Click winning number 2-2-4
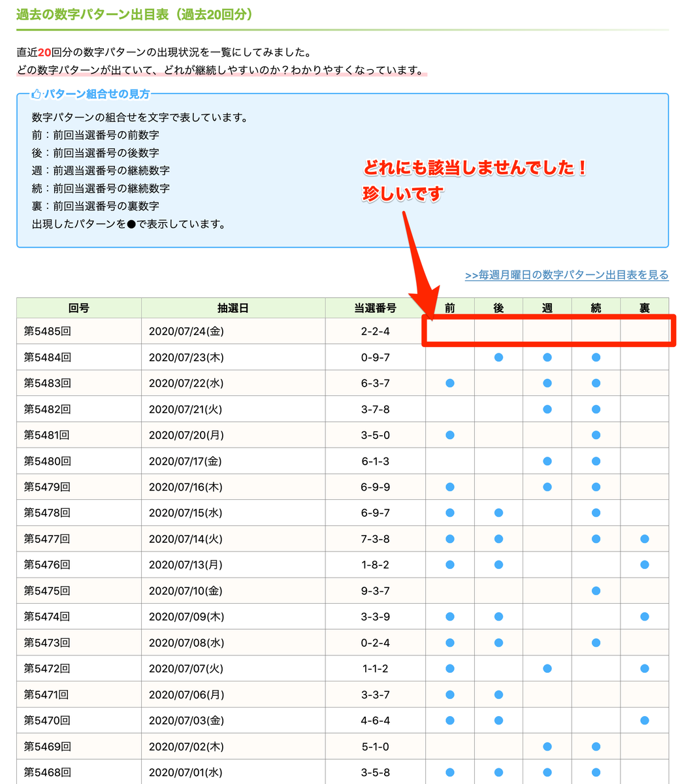 (376, 331)
